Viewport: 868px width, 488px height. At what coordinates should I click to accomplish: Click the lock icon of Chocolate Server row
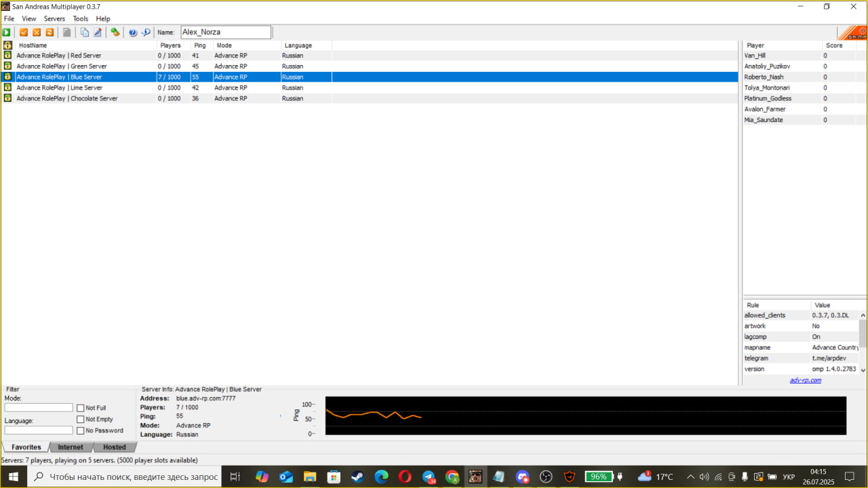[x=7, y=98]
